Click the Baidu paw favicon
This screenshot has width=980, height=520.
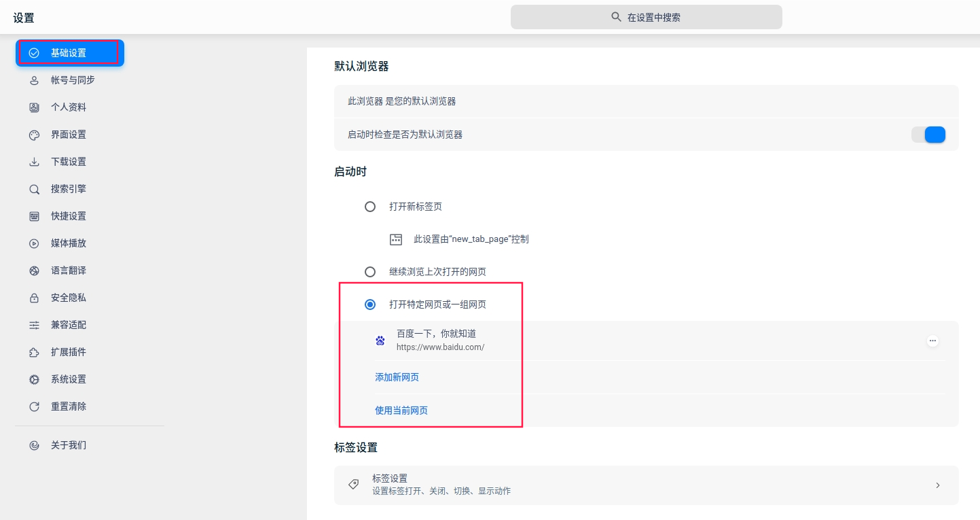(380, 341)
